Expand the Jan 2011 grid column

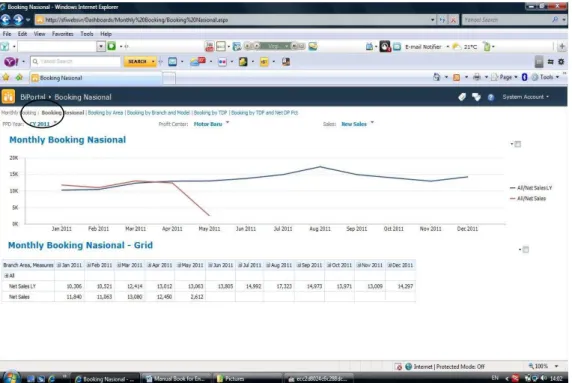pos(59,265)
